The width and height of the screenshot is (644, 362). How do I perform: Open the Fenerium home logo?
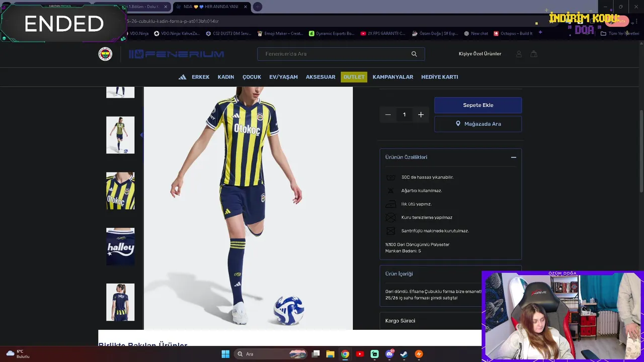(x=176, y=54)
